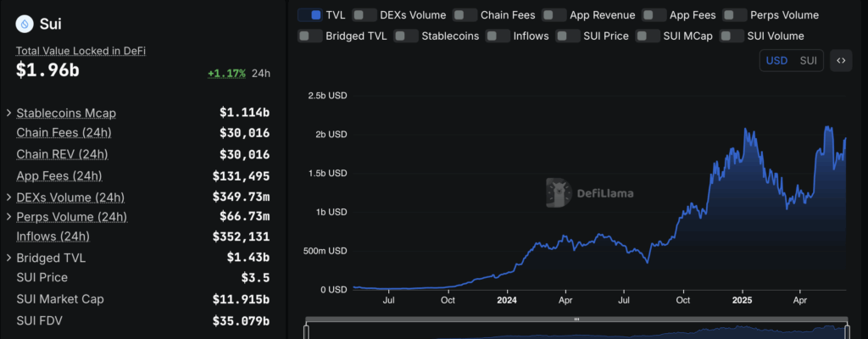The height and width of the screenshot is (339, 868).
Task: Click the right handle of the range slider
Action: tap(847, 331)
